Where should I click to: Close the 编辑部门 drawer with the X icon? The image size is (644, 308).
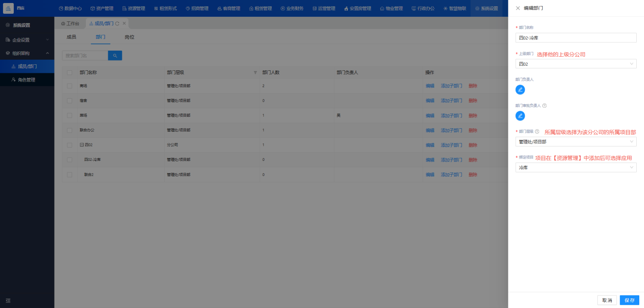(x=518, y=8)
